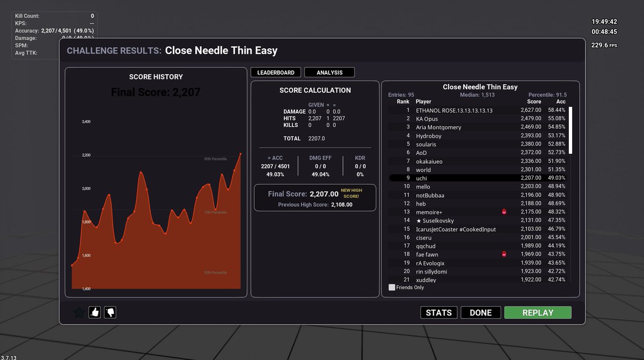Click the red badge icon next to fae fawn
Screen dimensions: 644x360
[x=504, y=254]
